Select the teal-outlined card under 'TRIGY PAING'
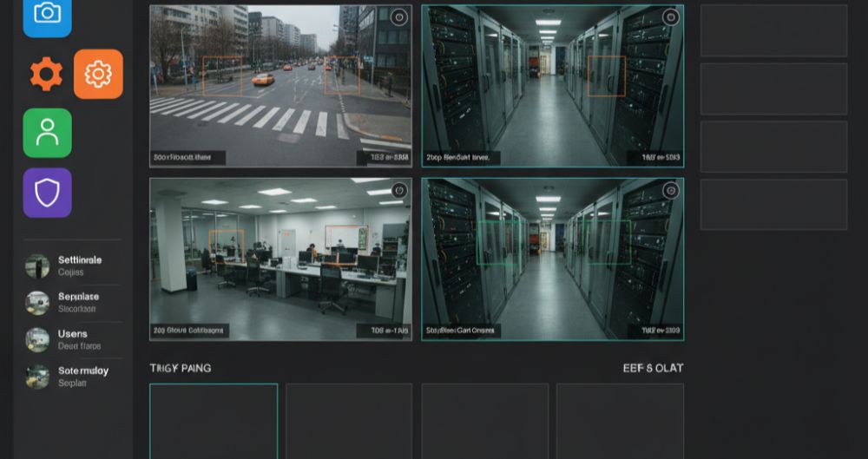 pyautogui.click(x=214, y=422)
